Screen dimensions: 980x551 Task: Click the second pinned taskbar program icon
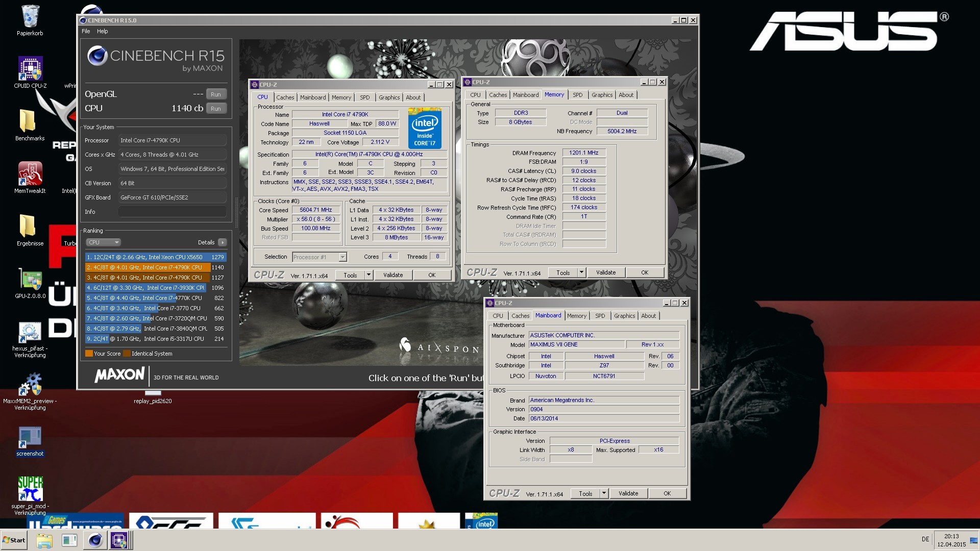coord(69,540)
